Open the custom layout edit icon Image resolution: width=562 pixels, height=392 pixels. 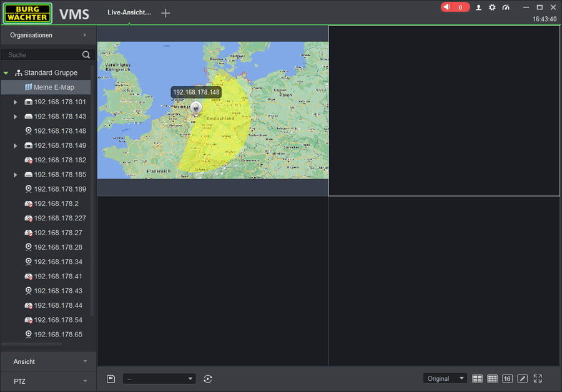522,379
